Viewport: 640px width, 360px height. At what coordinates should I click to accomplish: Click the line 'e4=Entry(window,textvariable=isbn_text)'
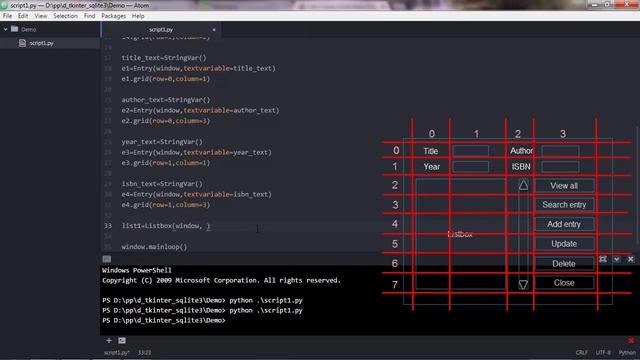[x=196, y=194]
